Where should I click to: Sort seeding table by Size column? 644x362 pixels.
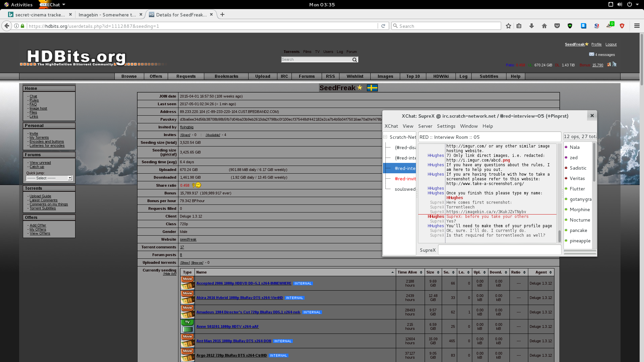433,272
